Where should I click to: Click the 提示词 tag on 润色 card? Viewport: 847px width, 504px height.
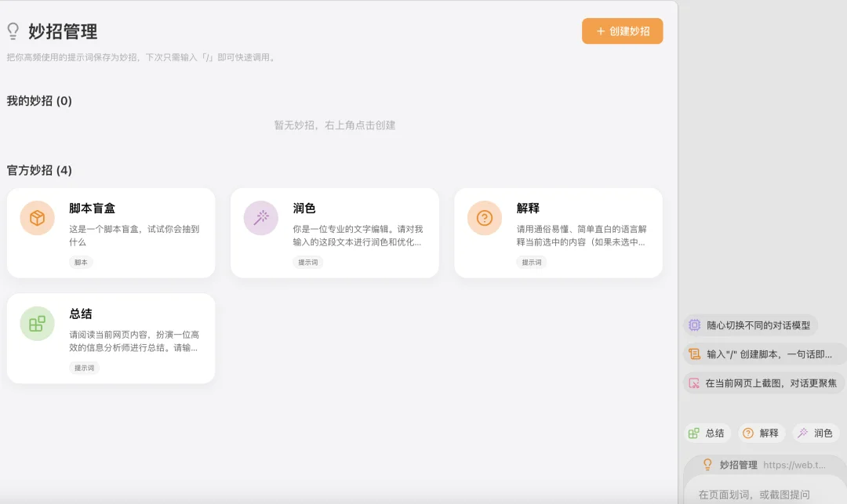click(307, 262)
